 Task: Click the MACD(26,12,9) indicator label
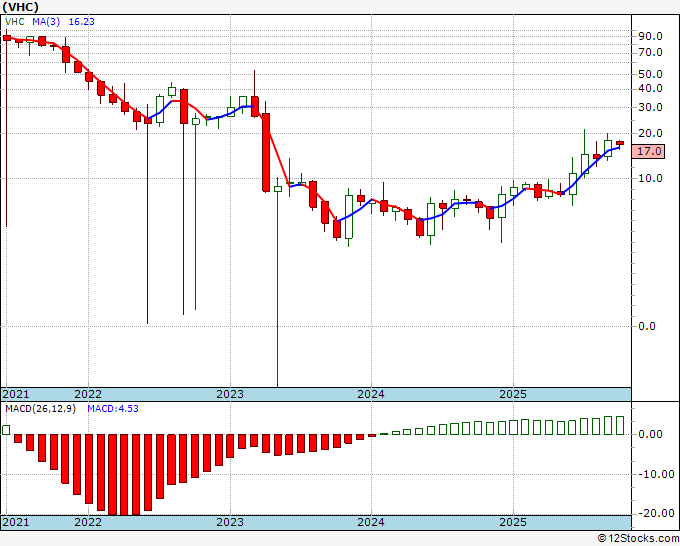coord(40,409)
